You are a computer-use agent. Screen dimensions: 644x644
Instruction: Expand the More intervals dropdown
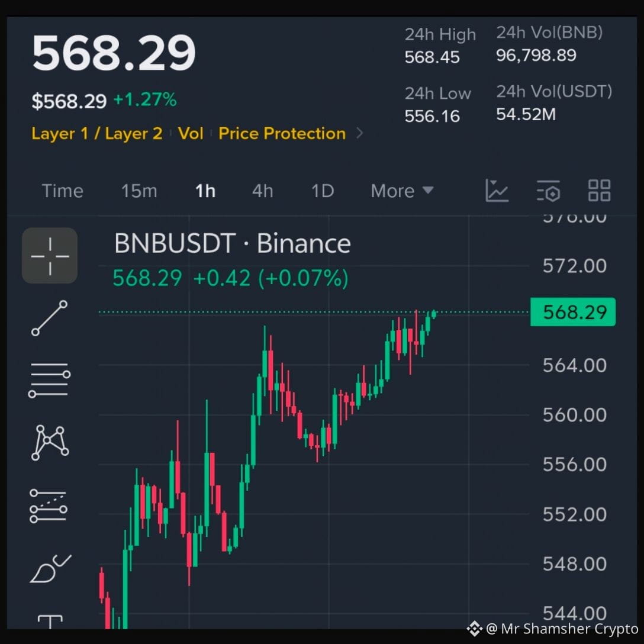pos(402,191)
